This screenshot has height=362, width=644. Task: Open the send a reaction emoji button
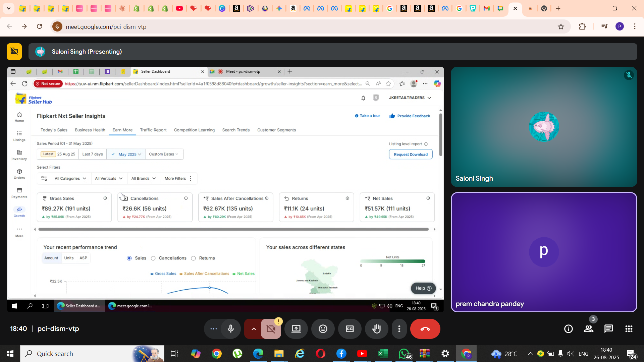[x=323, y=329]
